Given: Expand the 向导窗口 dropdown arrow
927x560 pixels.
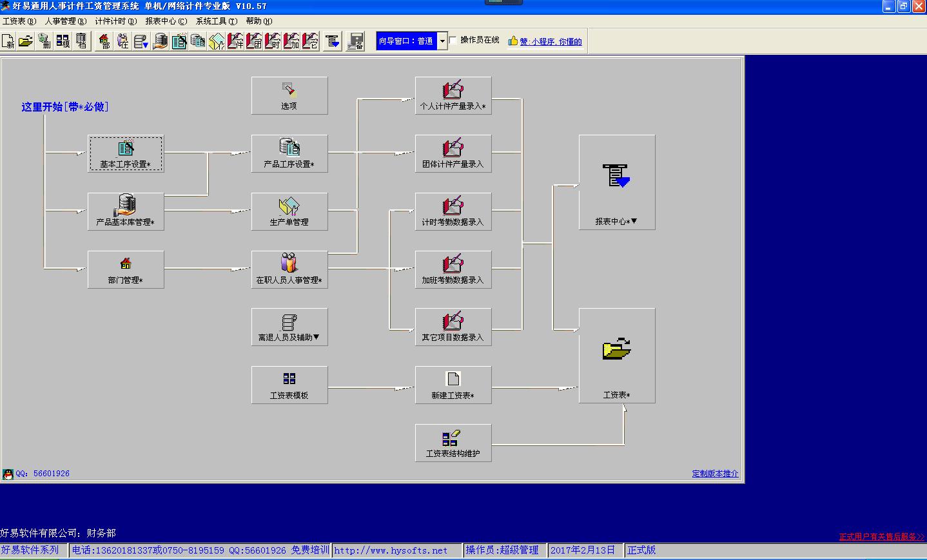Looking at the screenshot, I should click(442, 41).
